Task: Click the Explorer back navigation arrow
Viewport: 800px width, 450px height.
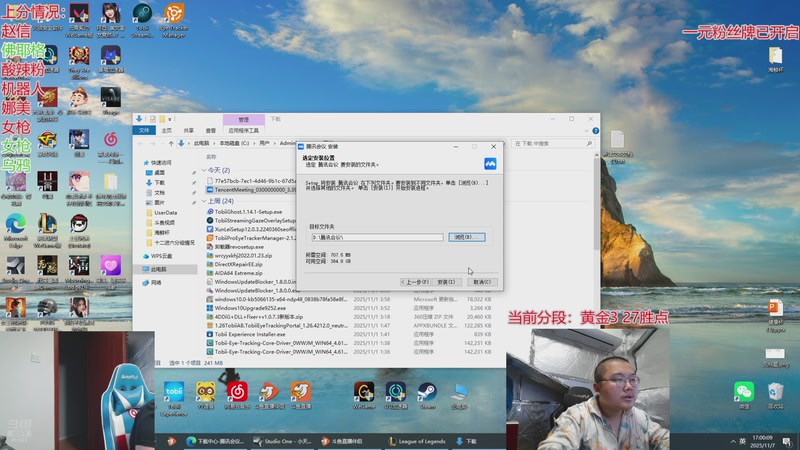Action: coord(140,144)
